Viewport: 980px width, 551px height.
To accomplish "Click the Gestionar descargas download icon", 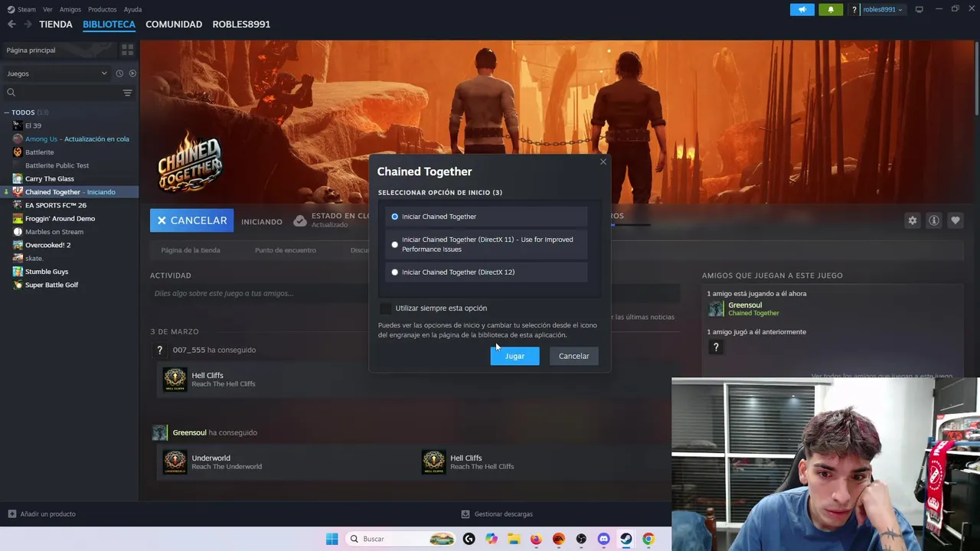I will tap(465, 514).
